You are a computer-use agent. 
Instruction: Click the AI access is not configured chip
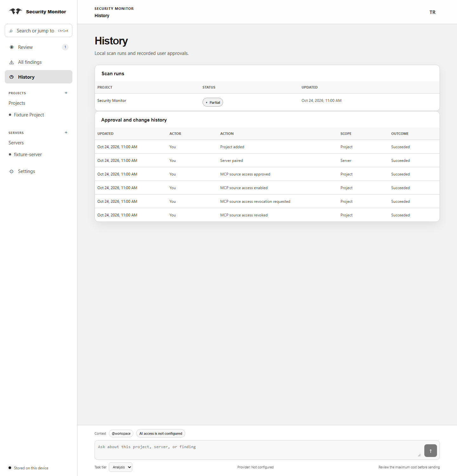pos(161,433)
